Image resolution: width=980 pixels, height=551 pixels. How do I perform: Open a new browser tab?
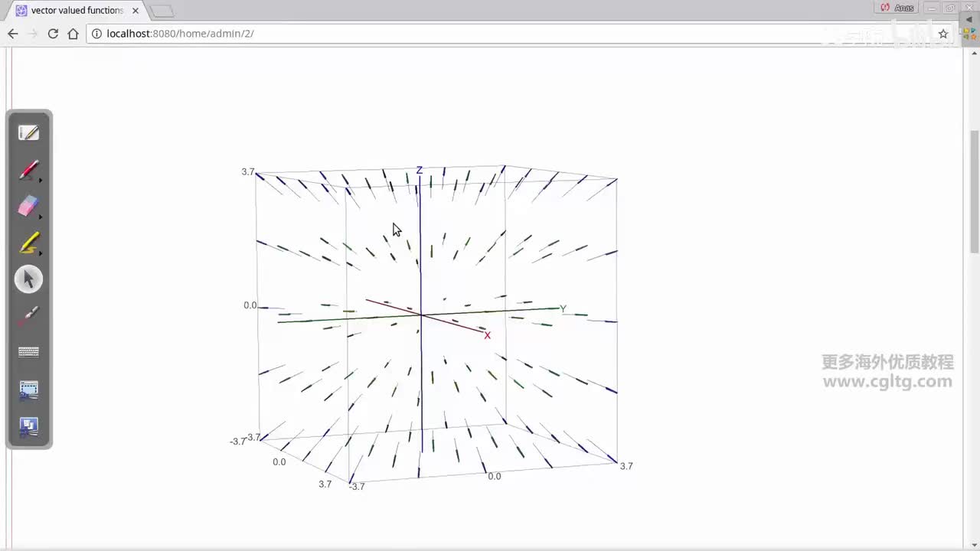pos(162,11)
